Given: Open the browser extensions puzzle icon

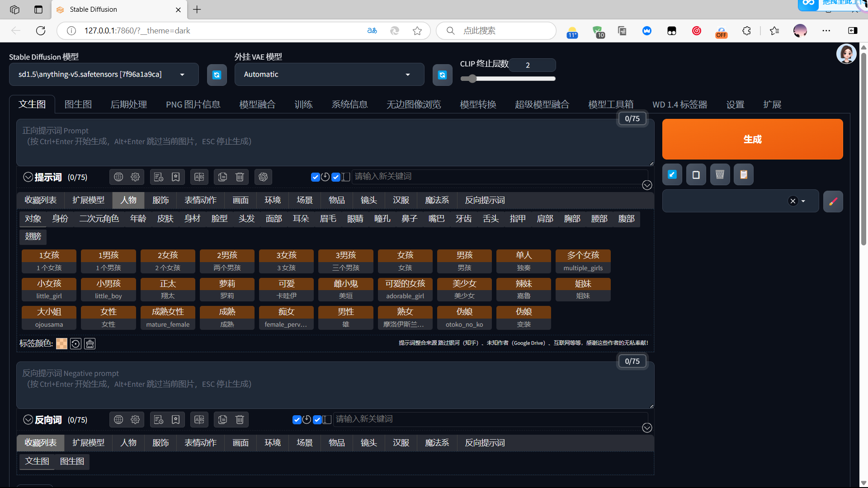Looking at the screenshot, I should click(x=746, y=31).
